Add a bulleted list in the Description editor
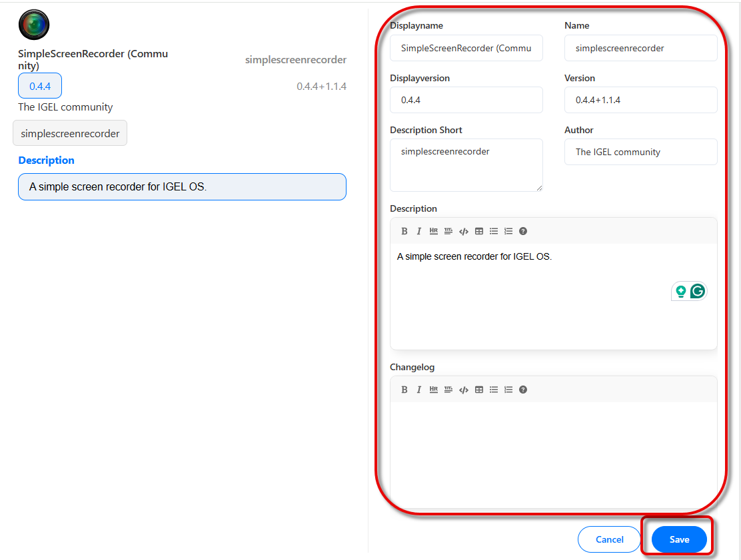The height and width of the screenshot is (560, 741). (494, 231)
